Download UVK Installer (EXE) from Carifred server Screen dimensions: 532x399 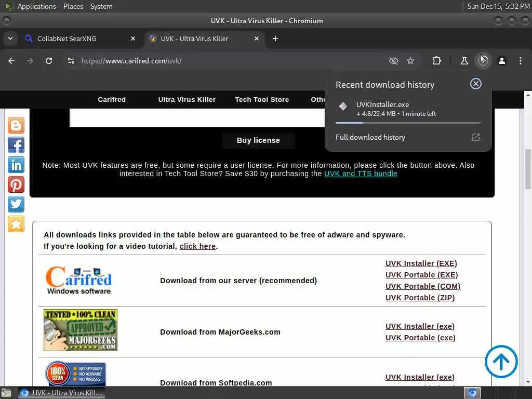(x=421, y=263)
